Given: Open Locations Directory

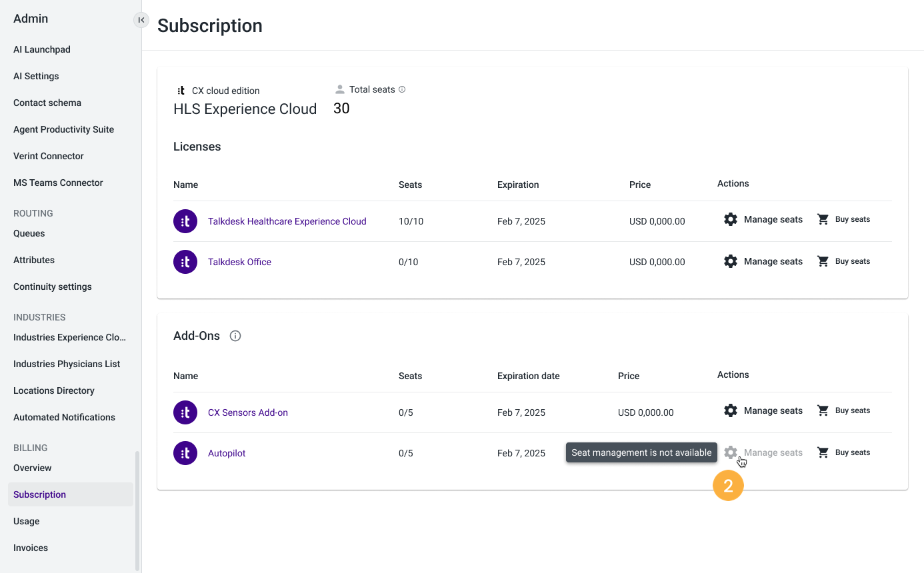Looking at the screenshot, I should (x=54, y=390).
